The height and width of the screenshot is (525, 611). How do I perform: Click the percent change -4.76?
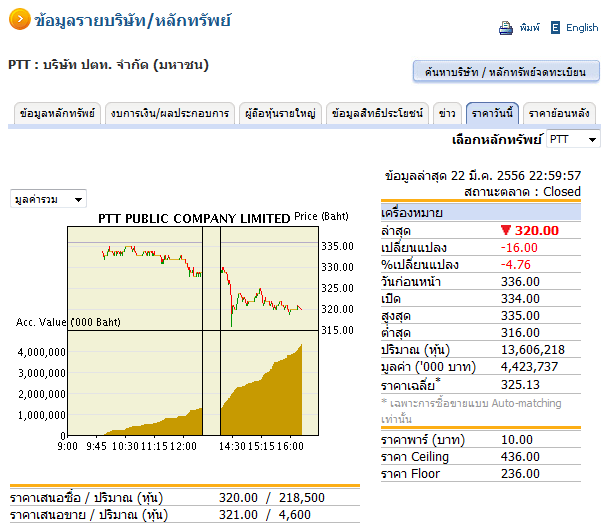[x=516, y=265]
